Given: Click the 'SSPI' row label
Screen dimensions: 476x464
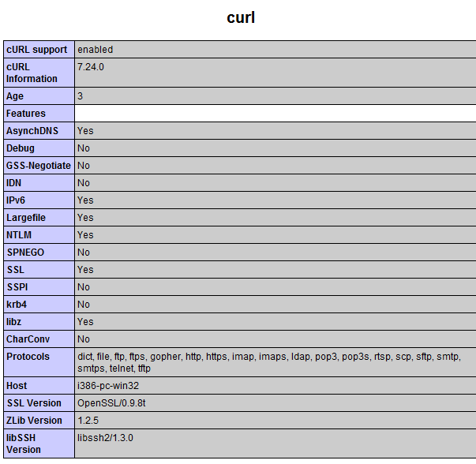Looking at the screenshot, I should point(17,287).
